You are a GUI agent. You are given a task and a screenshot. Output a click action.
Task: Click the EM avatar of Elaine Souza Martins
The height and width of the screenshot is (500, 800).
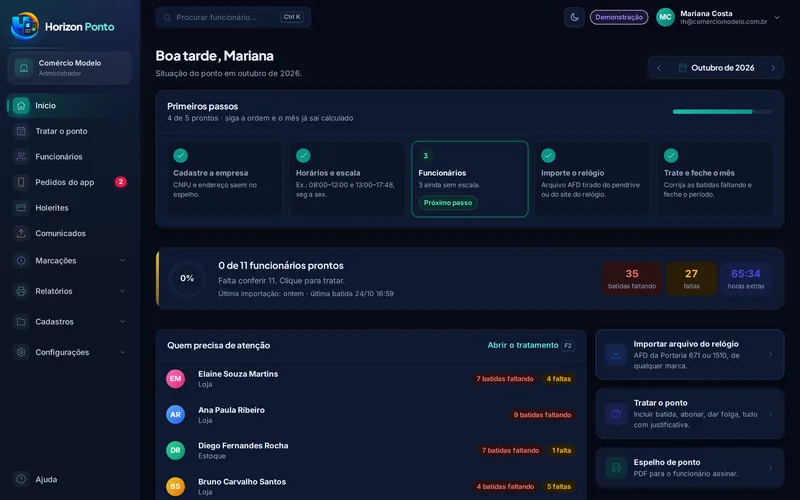(x=176, y=379)
